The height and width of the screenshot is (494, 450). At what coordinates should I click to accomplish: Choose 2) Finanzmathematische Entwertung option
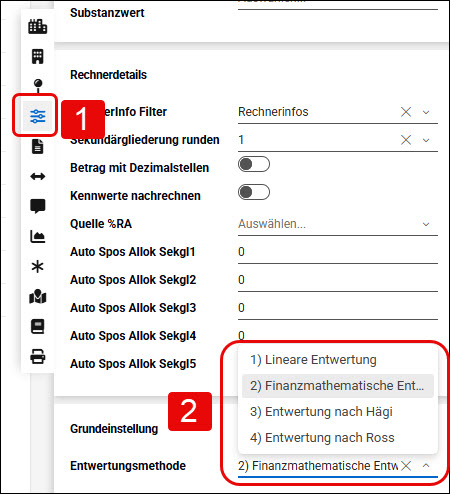[x=338, y=386]
